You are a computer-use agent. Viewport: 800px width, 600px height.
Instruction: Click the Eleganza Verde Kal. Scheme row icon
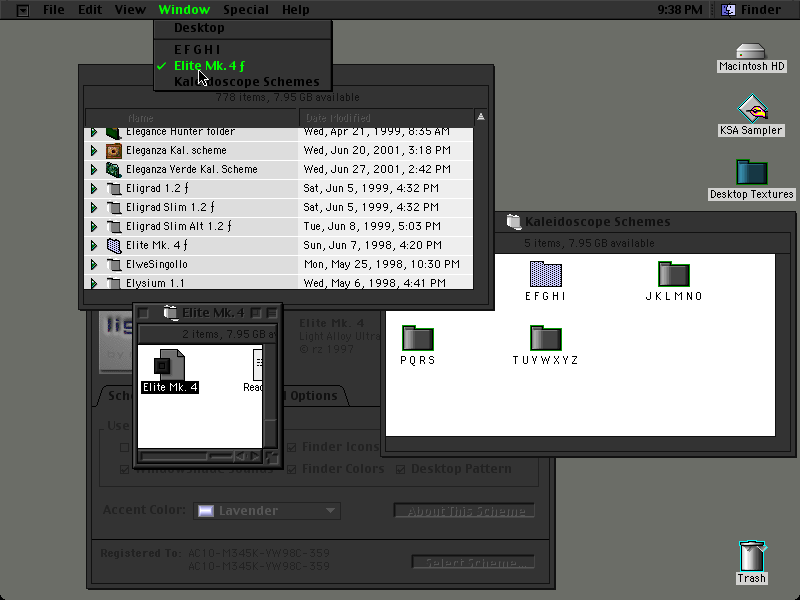click(x=113, y=169)
